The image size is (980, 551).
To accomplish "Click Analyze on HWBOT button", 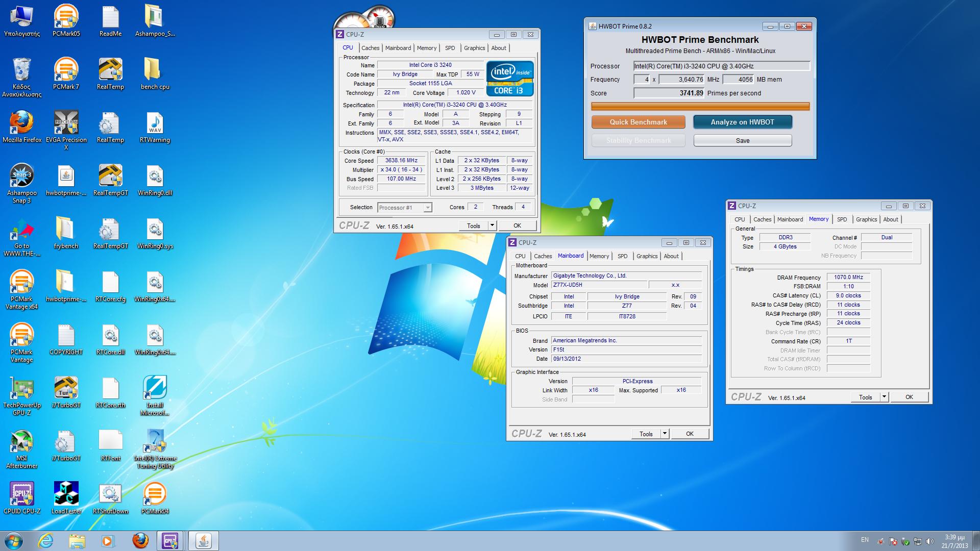I will [x=742, y=122].
